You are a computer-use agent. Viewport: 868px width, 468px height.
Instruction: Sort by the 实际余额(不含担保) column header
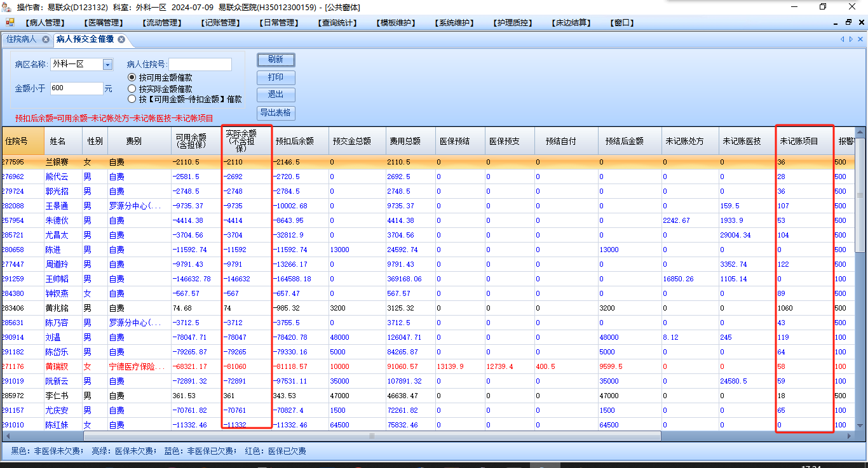coord(247,141)
